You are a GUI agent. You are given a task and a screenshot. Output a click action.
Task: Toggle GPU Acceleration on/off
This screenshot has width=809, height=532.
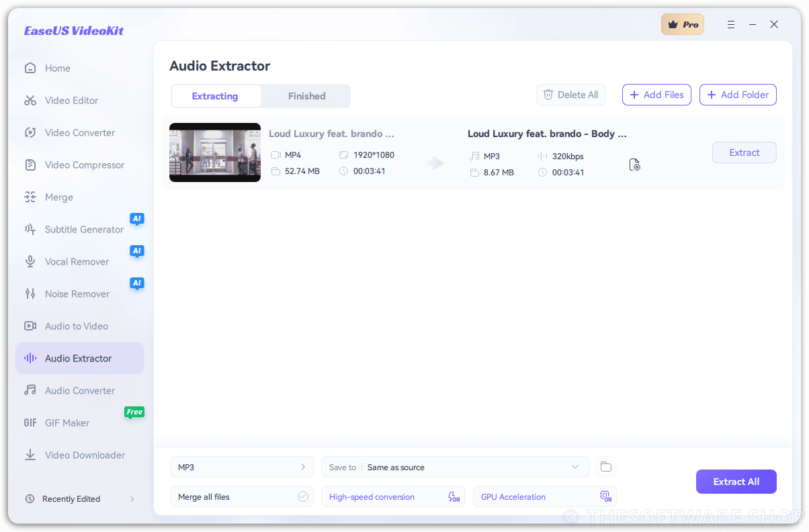545,497
